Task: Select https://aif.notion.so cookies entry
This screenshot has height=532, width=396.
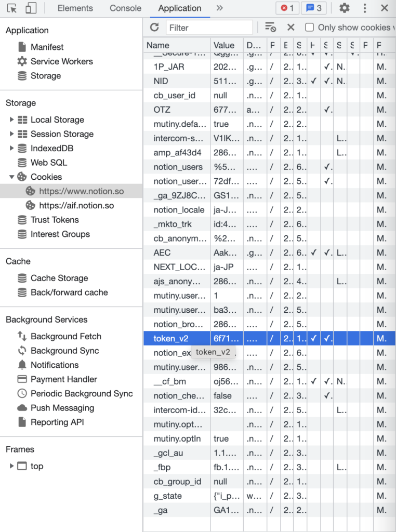Action: coord(76,206)
